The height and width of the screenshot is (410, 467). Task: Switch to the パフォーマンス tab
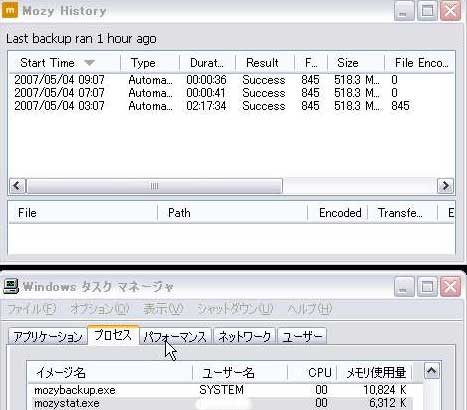175,336
